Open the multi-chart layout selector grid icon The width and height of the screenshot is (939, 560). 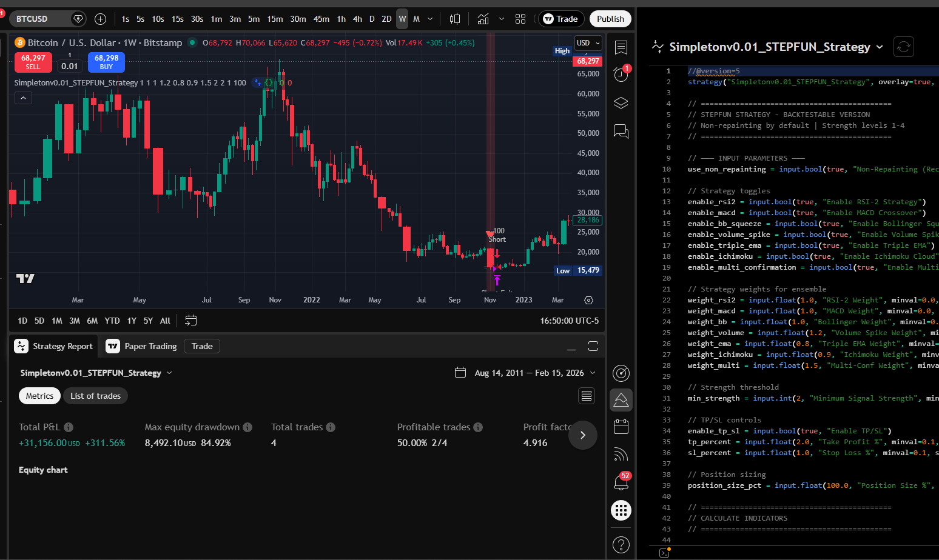(x=520, y=19)
